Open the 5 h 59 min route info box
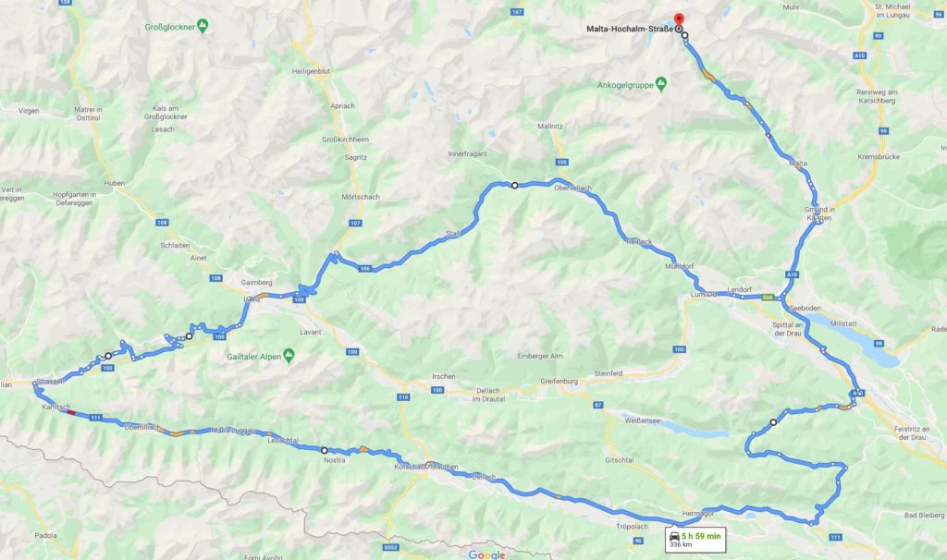 pos(695,540)
